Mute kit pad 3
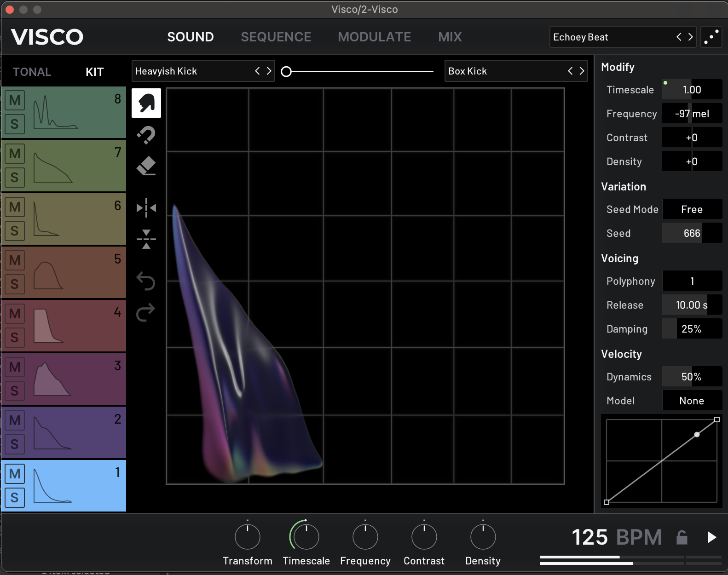Image resolution: width=728 pixels, height=575 pixels. (15, 367)
